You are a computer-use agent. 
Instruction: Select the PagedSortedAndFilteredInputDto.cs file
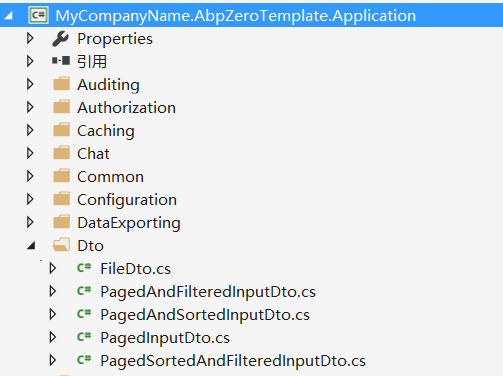[233, 361]
